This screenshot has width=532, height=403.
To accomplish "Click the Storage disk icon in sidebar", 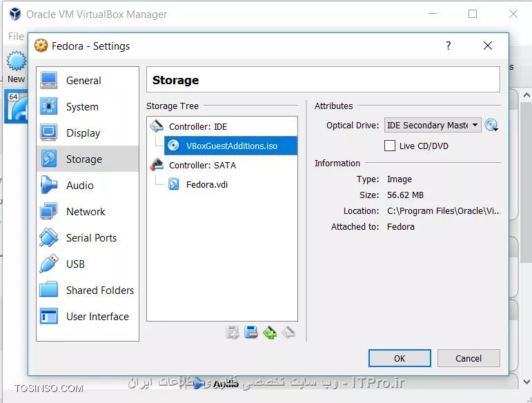I will [x=49, y=159].
